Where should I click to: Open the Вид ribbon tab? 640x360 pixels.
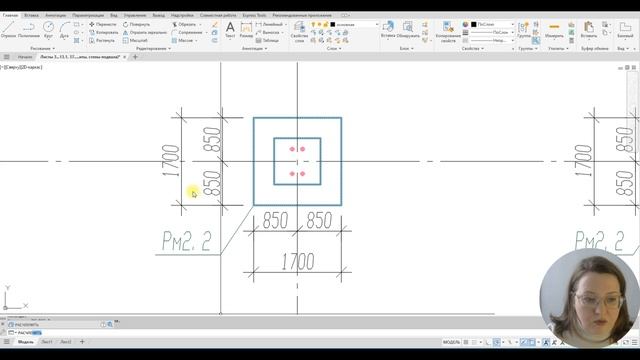tap(114, 15)
